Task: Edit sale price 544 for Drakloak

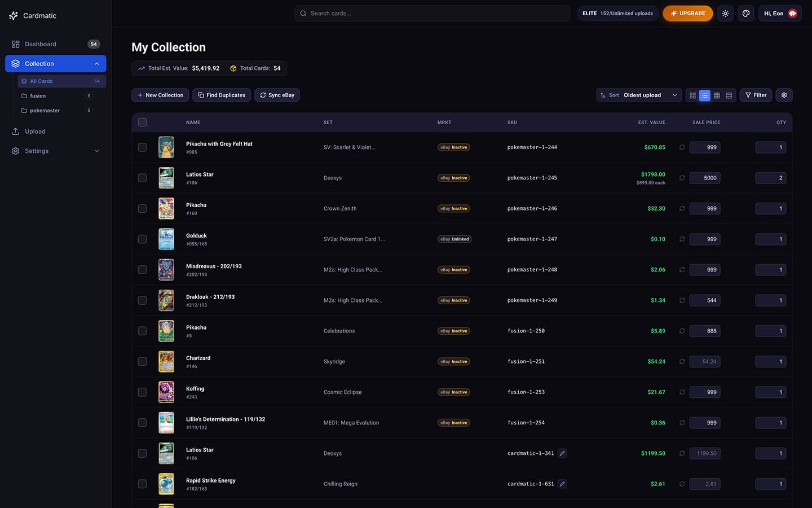Action: [x=705, y=300]
